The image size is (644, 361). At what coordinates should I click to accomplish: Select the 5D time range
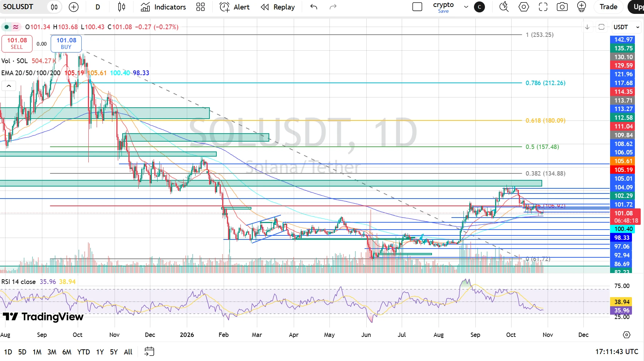coord(22,352)
